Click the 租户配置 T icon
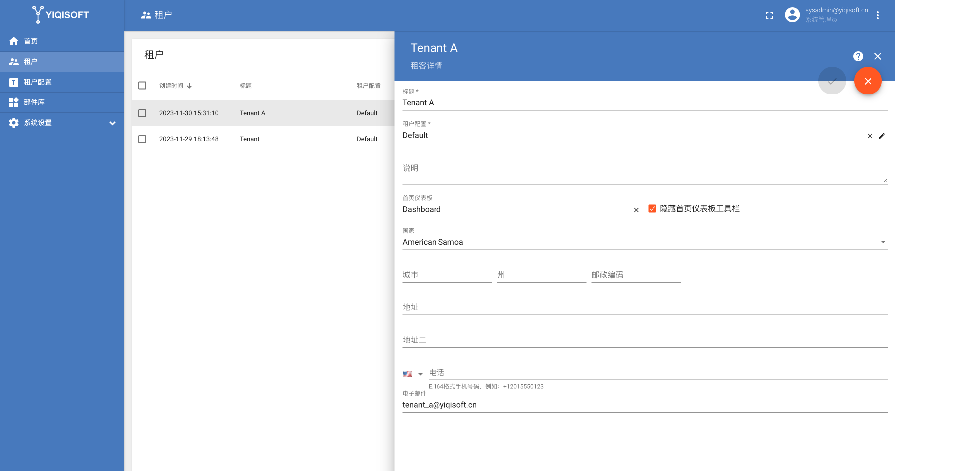The height and width of the screenshot is (471, 980). [x=14, y=82]
